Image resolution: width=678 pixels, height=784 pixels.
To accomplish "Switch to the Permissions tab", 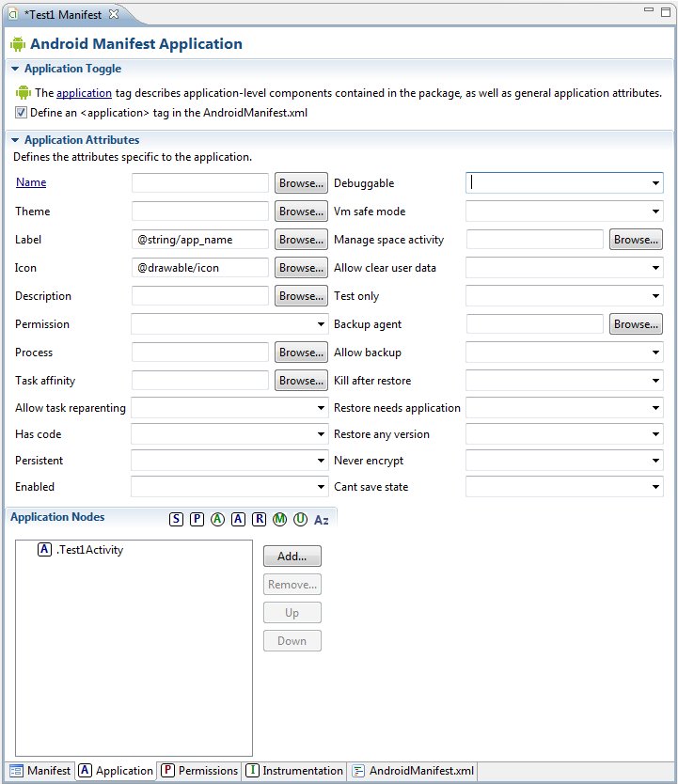I will tap(199, 771).
